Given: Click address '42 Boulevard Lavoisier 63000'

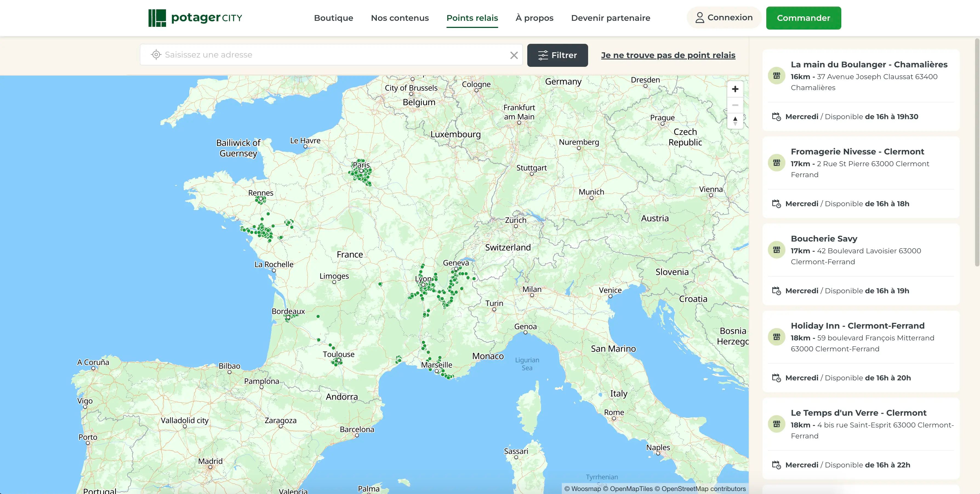Looking at the screenshot, I should tap(869, 251).
